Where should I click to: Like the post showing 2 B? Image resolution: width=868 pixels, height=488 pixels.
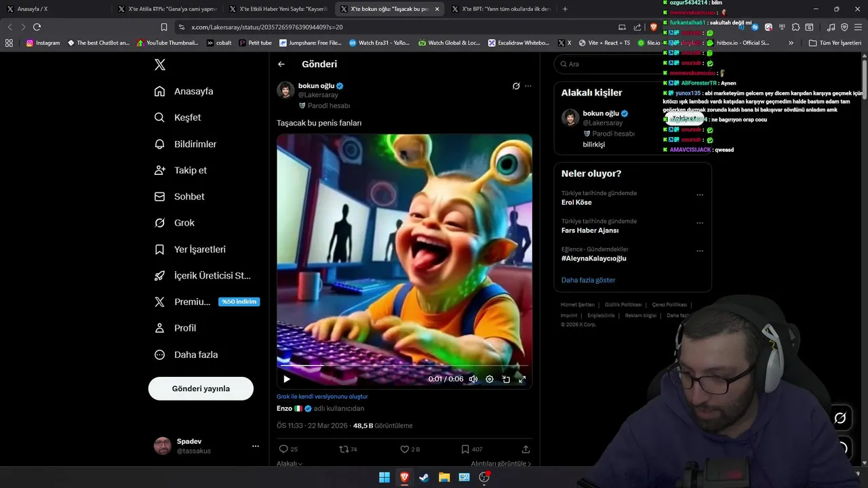410,449
